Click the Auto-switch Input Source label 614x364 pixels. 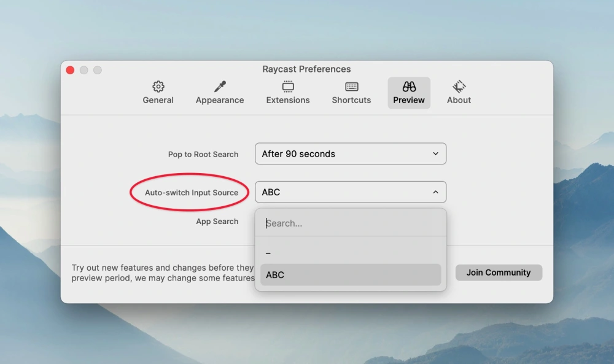192,193
